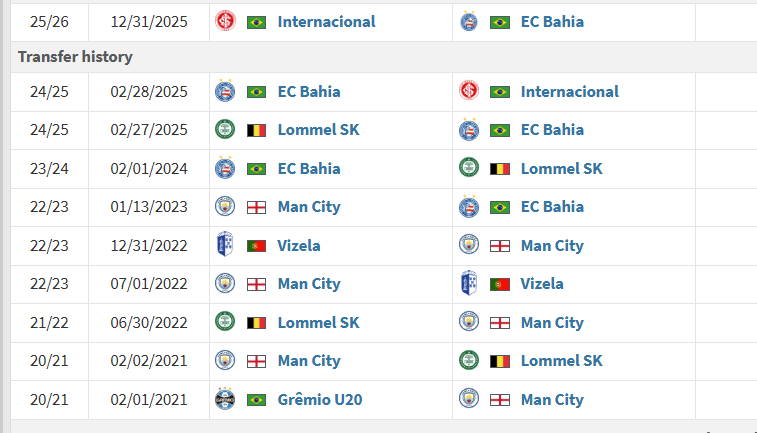Click Vizela crest in 12/31/2022 row
Screen dimensions: 757x433
225,245
